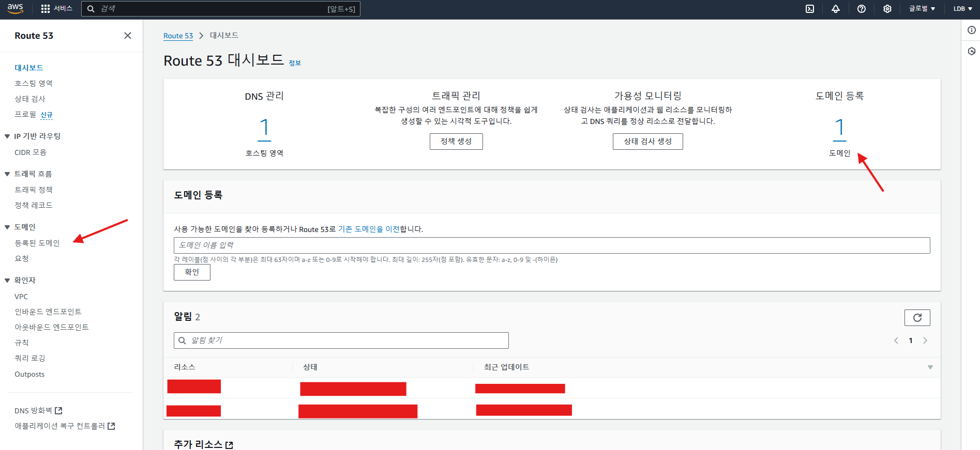Open 요청 under 도메인
Image resolution: width=980 pixels, height=450 pixels.
tap(22, 258)
